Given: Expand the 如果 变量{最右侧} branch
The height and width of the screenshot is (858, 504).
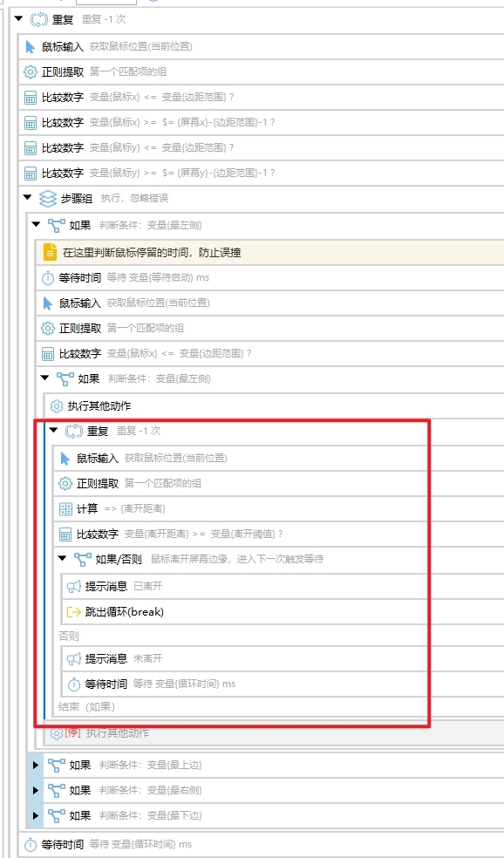Looking at the screenshot, I should tap(37, 790).
